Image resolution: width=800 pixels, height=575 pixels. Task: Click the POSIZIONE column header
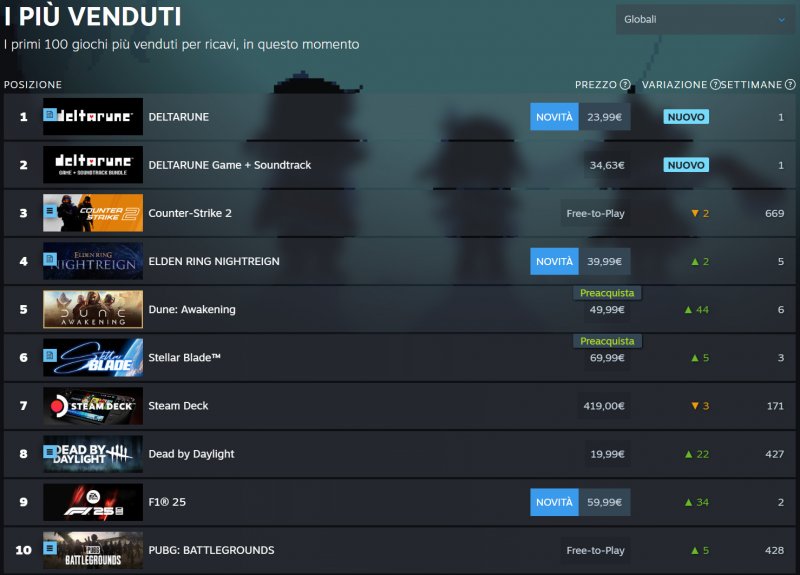tap(33, 85)
